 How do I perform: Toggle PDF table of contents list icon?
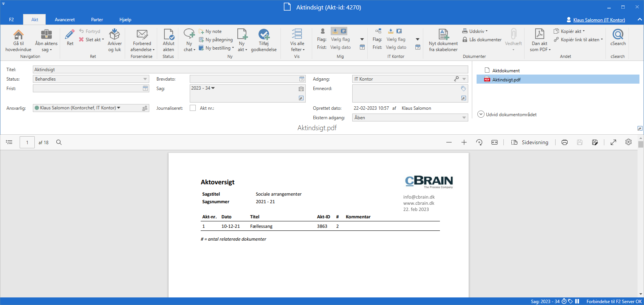(9, 142)
